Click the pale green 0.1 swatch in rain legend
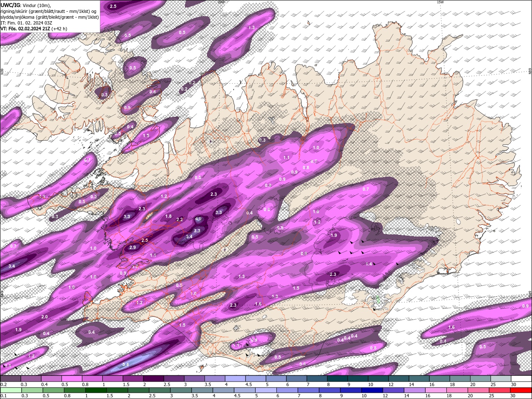 coord(11,390)
